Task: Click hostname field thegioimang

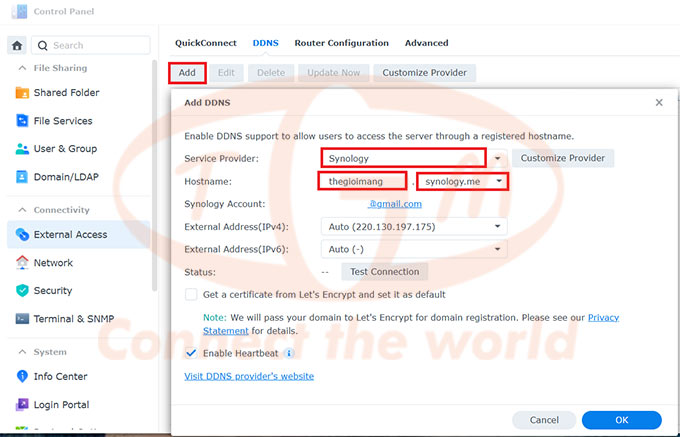Action: point(362,181)
